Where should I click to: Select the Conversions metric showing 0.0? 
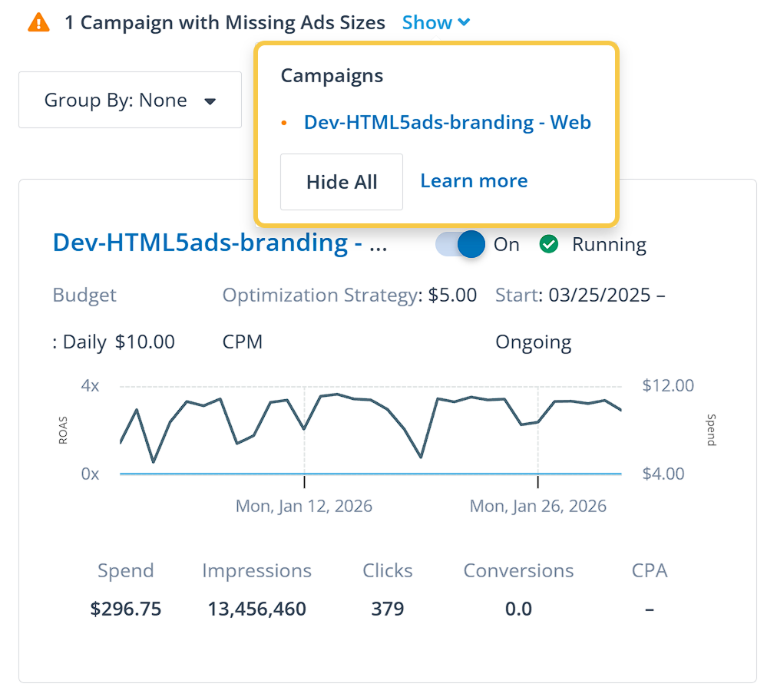[518, 609]
